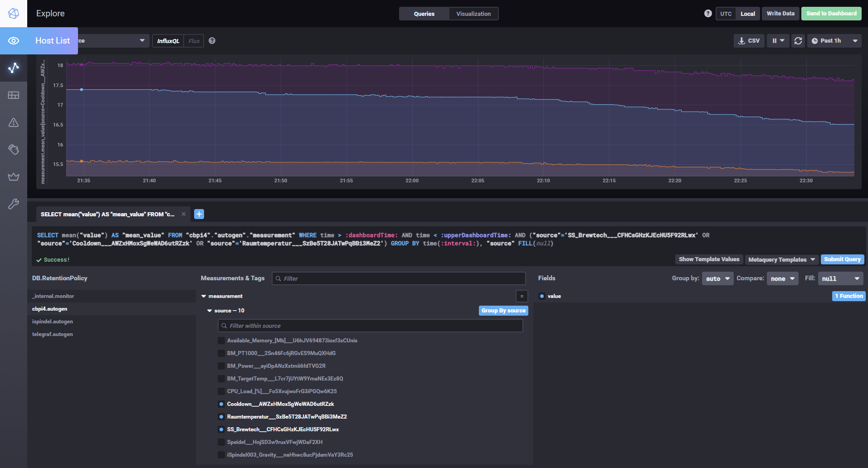Open the Alerting triangle icon
Viewport: 868px width, 468px height.
14,122
